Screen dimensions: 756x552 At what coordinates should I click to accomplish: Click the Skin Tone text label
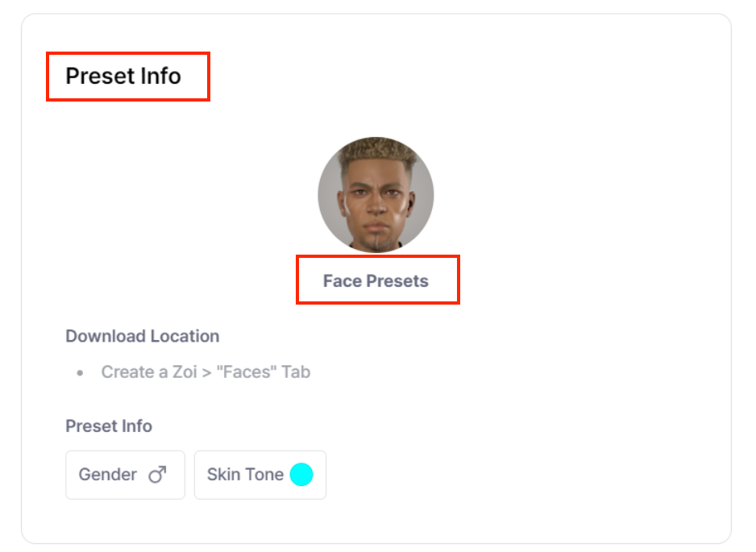[245, 475]
